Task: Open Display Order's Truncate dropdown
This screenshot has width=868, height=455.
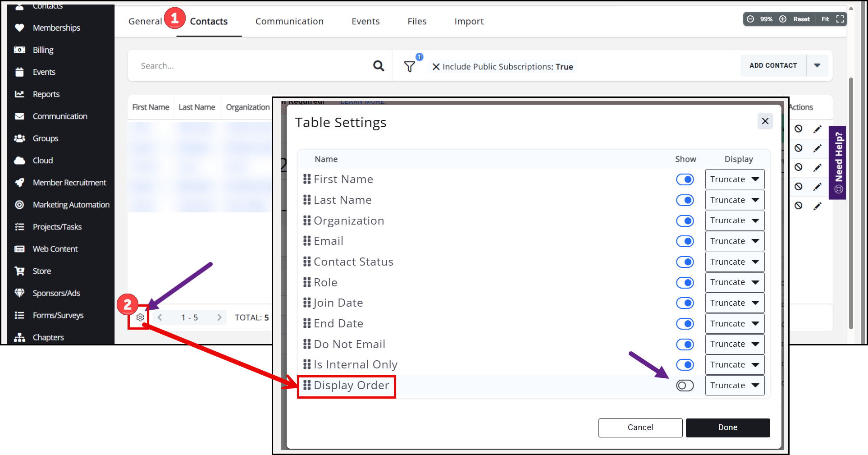Action: (x=734, y=386)
